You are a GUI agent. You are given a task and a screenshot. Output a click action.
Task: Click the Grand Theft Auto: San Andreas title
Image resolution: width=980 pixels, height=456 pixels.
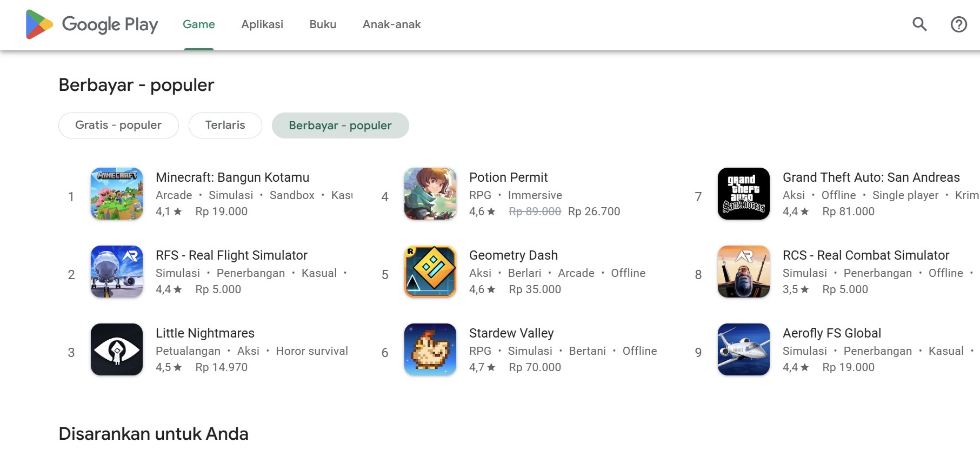pos(871,177)
